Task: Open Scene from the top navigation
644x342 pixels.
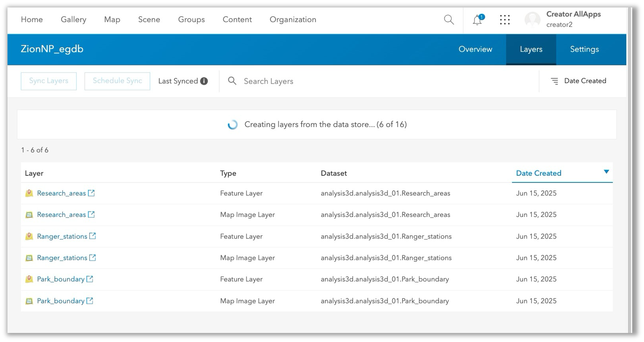Action: pos(149,20)
